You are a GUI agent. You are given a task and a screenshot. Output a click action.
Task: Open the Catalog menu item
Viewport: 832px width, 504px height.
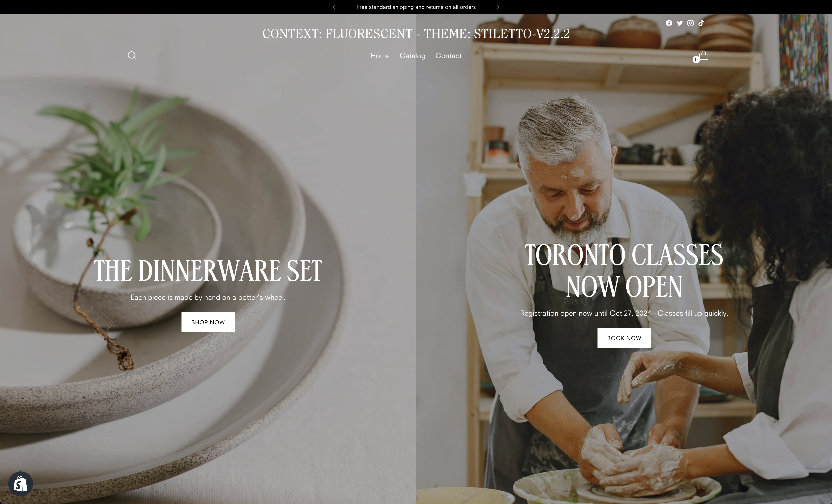[x=412, y=56]
